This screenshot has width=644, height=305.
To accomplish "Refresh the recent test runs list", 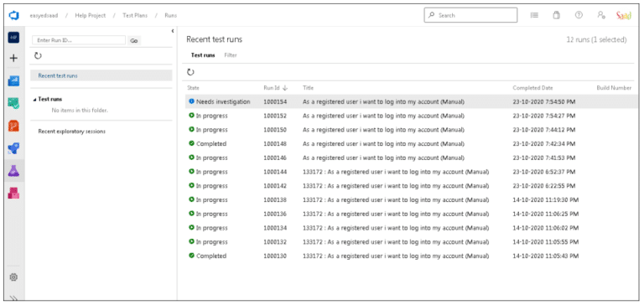I will click(x=190, y=72).
